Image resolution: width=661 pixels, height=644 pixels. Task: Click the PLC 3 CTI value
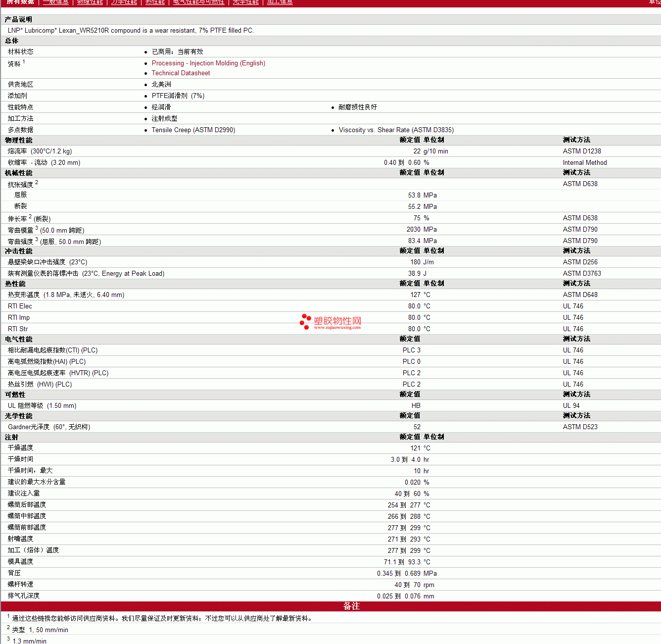(412, 350)
